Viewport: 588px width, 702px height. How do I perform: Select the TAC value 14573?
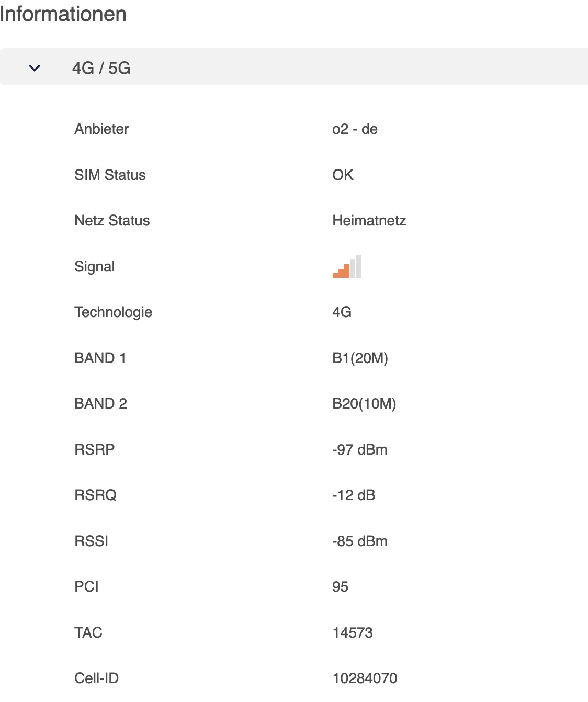click(x=353, y=633)
